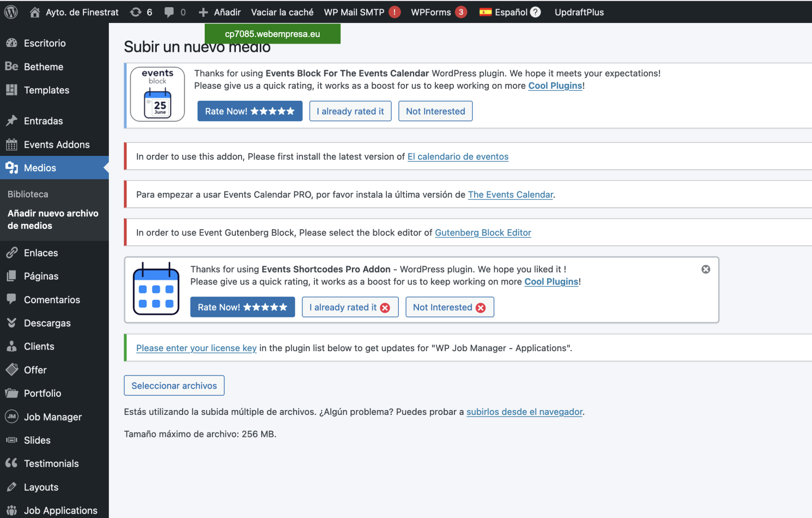Screen dimensions: 812x518
Task: Click the Portfolio folder icon
Action: tap(12, 393)
